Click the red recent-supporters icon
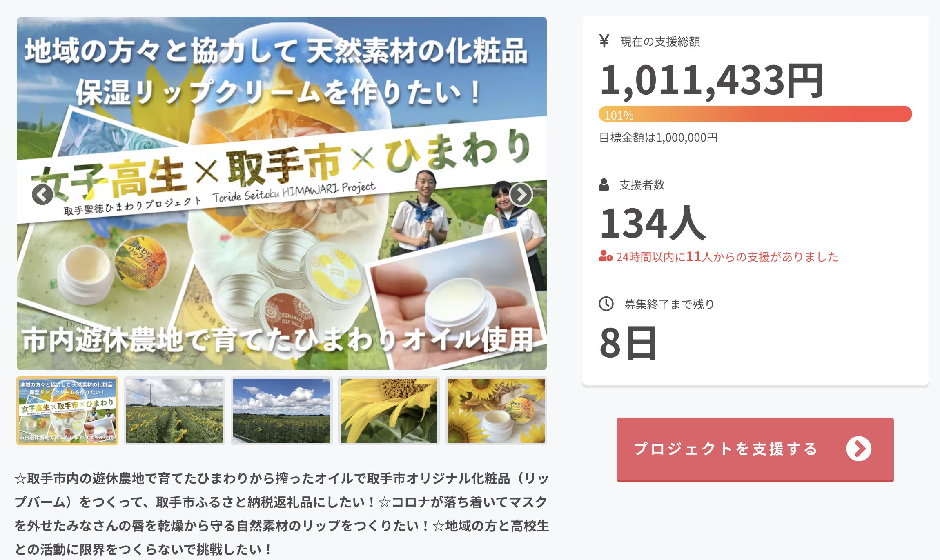 [x=606, y=256]
